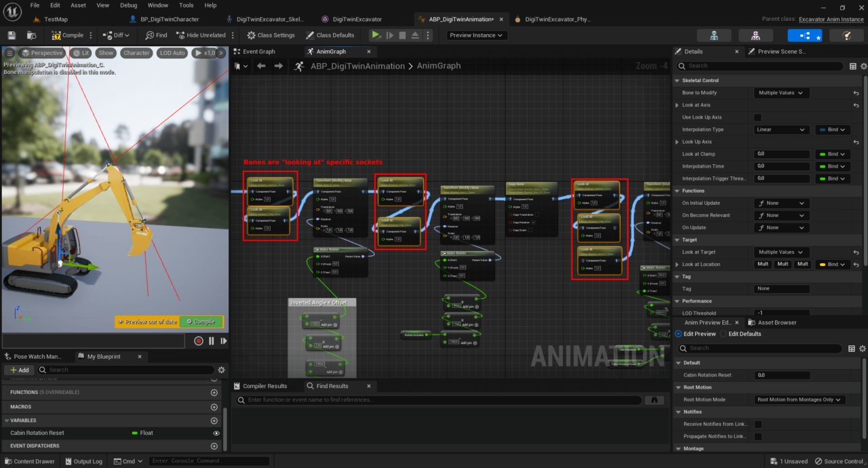Click the Excavator Anim Instance parent class link

pos(831,19)
